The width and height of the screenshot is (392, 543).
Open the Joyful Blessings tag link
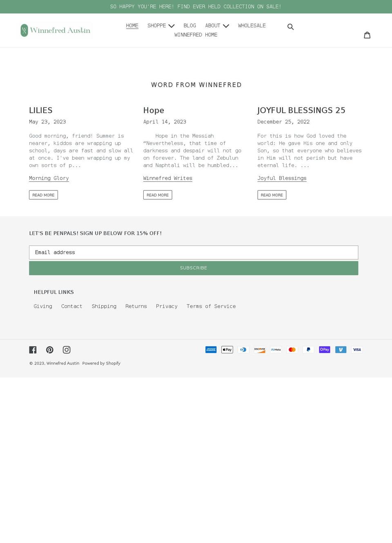pyautogui.click(x=282, y=178)
